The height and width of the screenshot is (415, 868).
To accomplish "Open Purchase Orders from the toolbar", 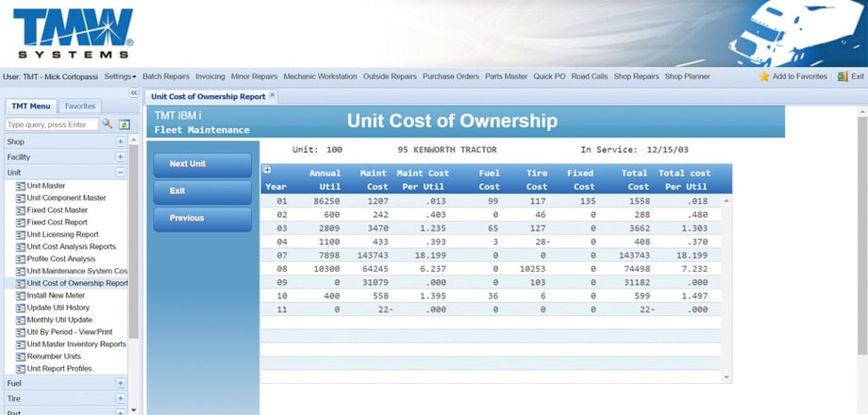I will [451, 76].
